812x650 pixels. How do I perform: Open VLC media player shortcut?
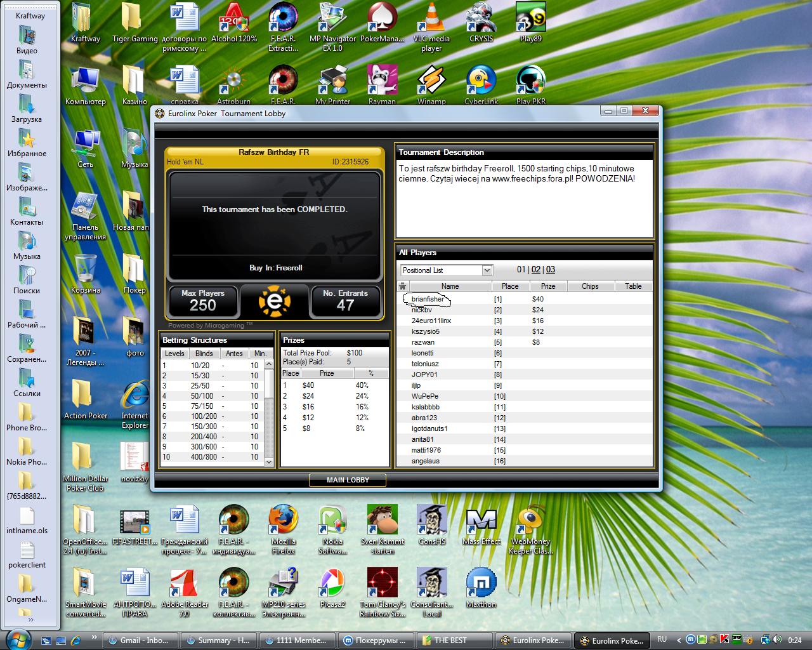[431, 27]
